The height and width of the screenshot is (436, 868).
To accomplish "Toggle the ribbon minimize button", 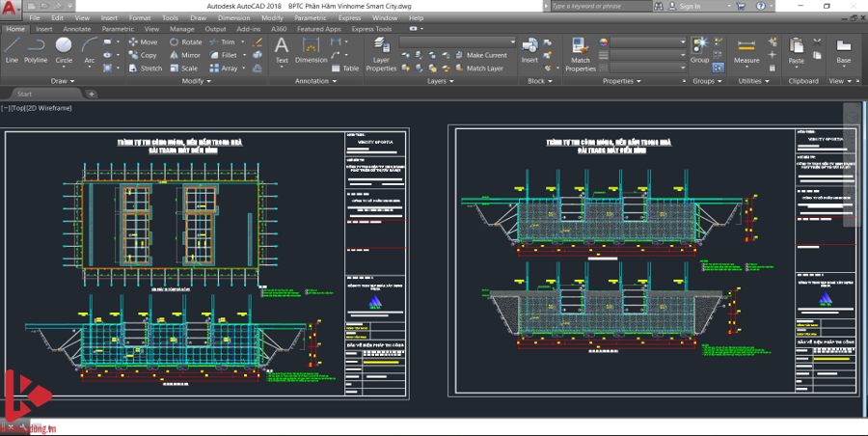I will coord(415,29).
